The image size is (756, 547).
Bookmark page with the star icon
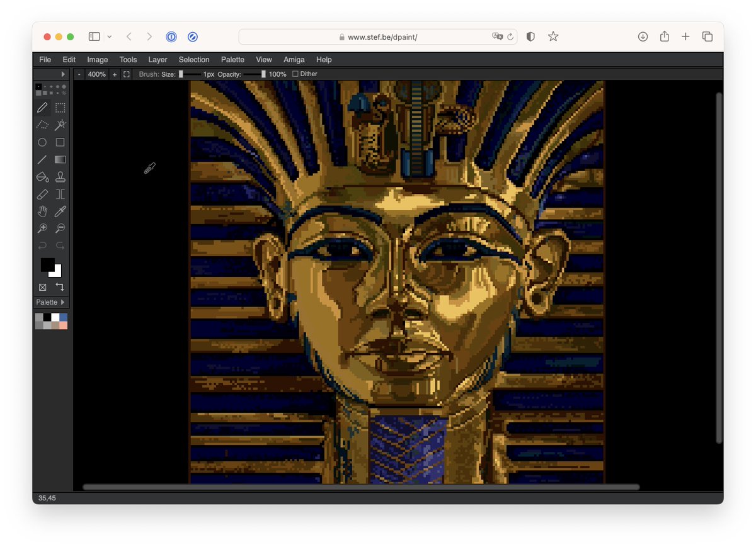[x=553, y=37]
